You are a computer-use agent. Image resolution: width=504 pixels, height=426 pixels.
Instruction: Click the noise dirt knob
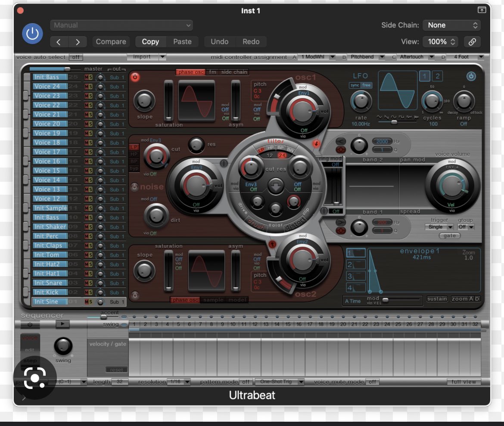(x=156, y=215)
